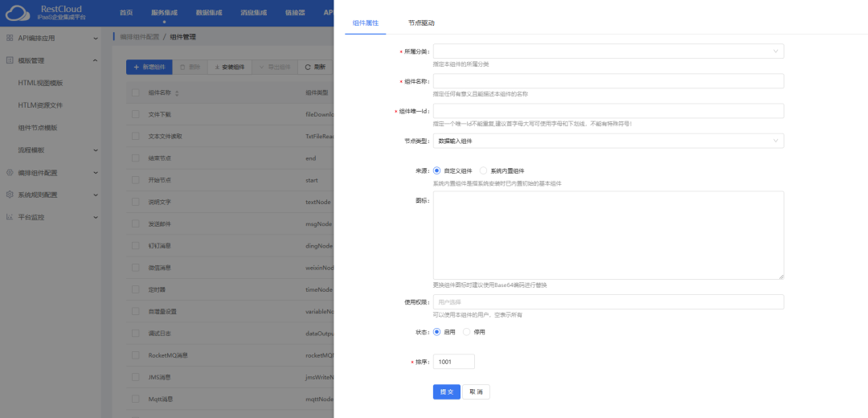Select the 自定义组件 radio option
The height and width of the screenshot is (418, 868).
pyautogui.click(x=437, y=170)
